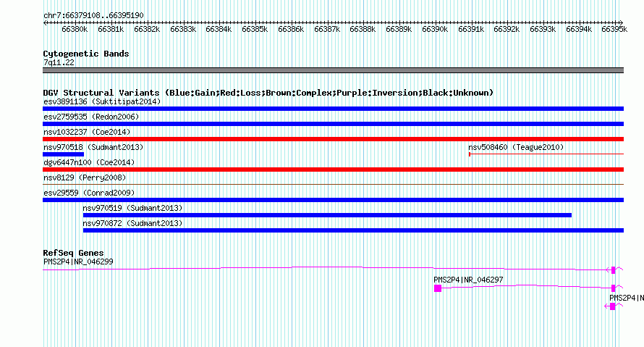
Task: Click the 66388k ruler tick label
Action: pyautogui.click(x=363, y=29)
